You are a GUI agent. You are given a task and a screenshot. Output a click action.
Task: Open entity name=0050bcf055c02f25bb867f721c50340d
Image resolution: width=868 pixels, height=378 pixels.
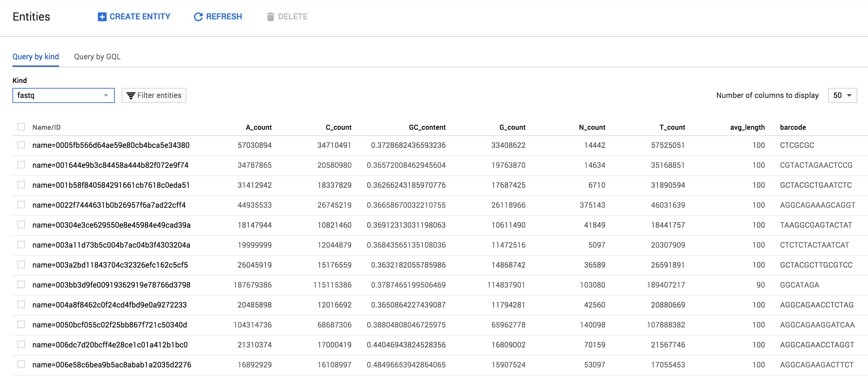coord(109,325)
